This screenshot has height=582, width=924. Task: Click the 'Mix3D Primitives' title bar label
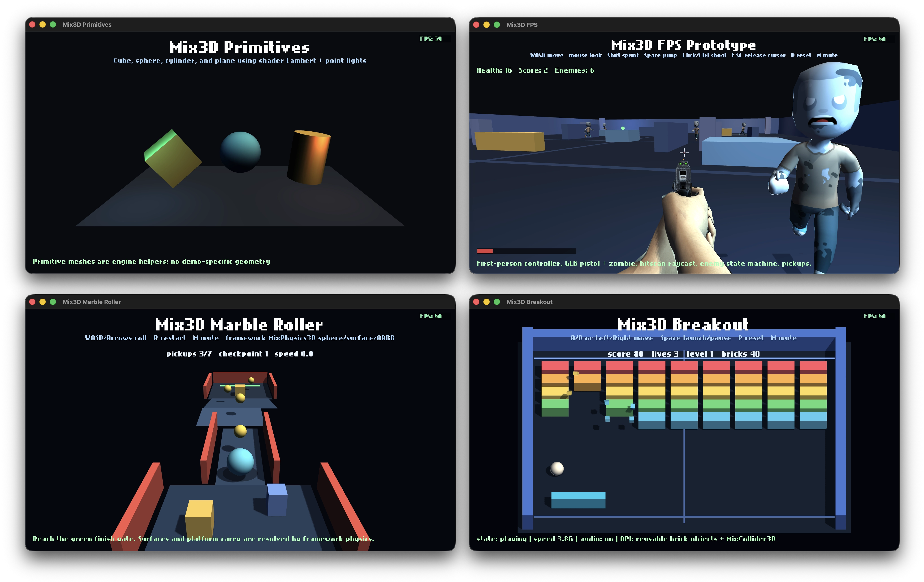(x=87, y=25)
